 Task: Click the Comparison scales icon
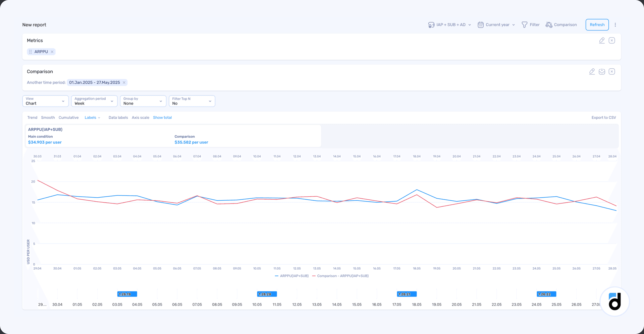click(549, 25)
